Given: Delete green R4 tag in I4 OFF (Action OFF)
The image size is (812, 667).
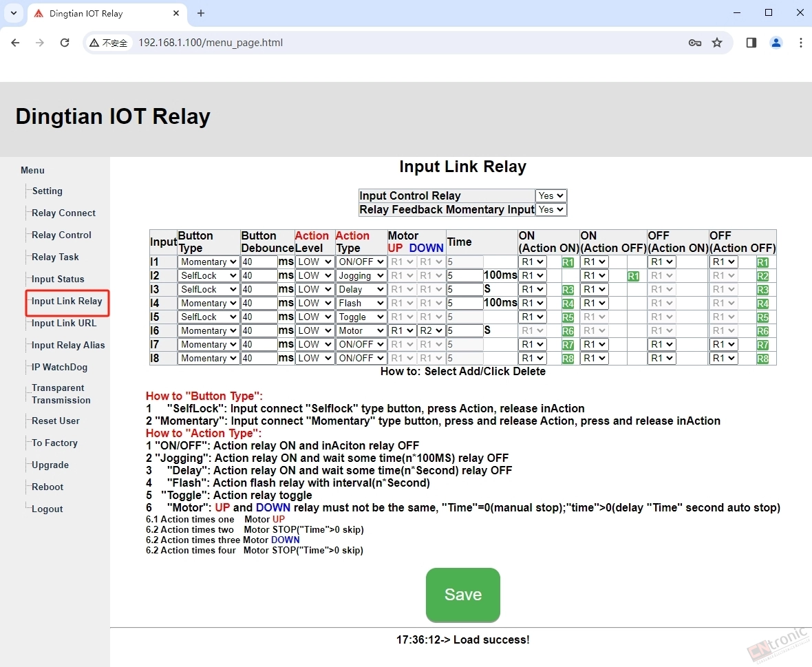Looking at the screenshot, I should [762, 304].
